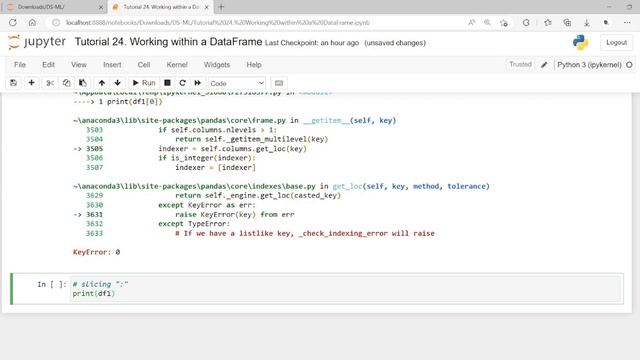Open the Widgets menu
Viewport: 640px width, 360px height.
pos(217,64)
